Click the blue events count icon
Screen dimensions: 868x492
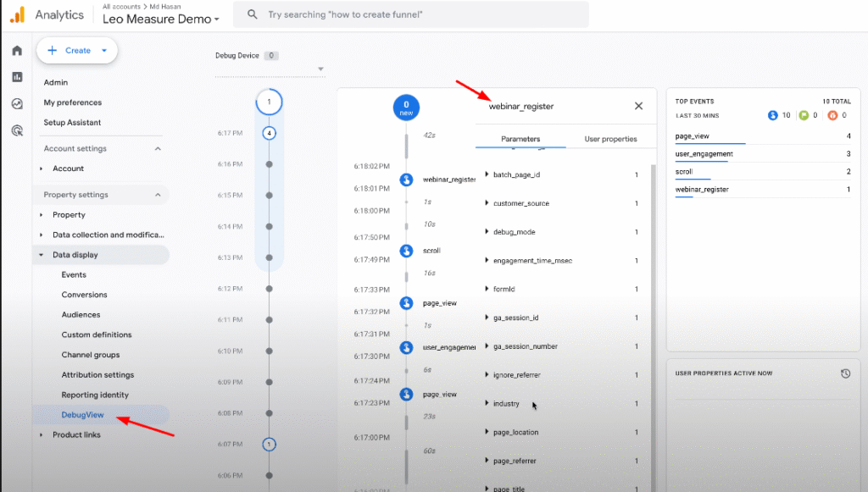pyautogui.click(x=773, y=115)
